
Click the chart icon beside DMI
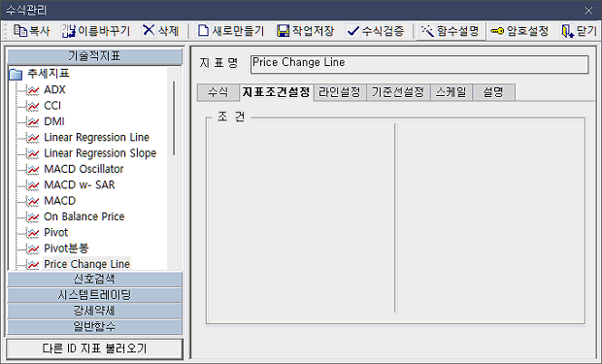(x=33, y=121)
